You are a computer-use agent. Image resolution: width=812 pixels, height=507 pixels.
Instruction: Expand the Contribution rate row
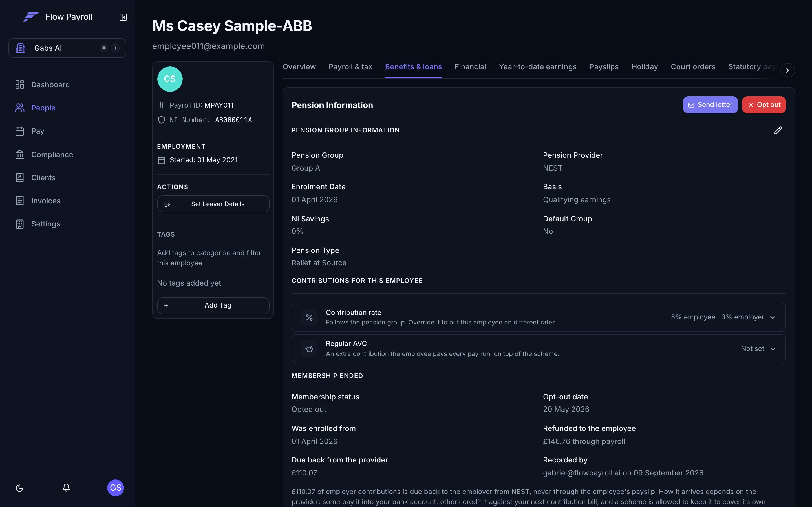pos(539,317)
